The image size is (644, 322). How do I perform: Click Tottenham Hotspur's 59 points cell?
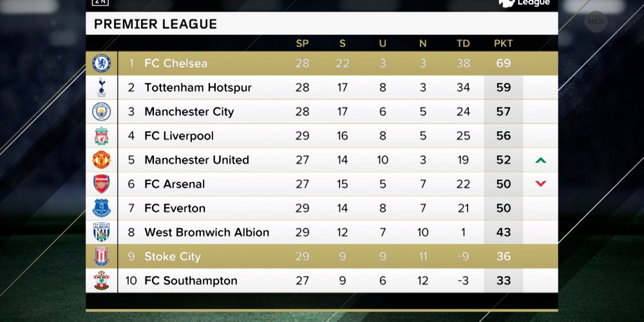503,88
